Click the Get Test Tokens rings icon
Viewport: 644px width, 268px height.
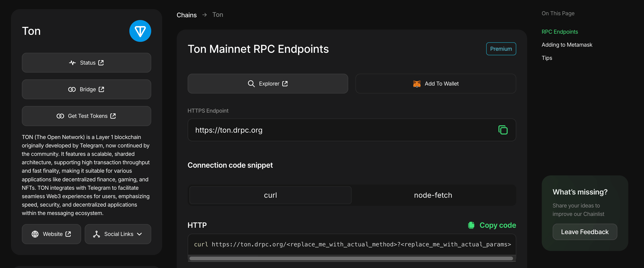point(60,116)
